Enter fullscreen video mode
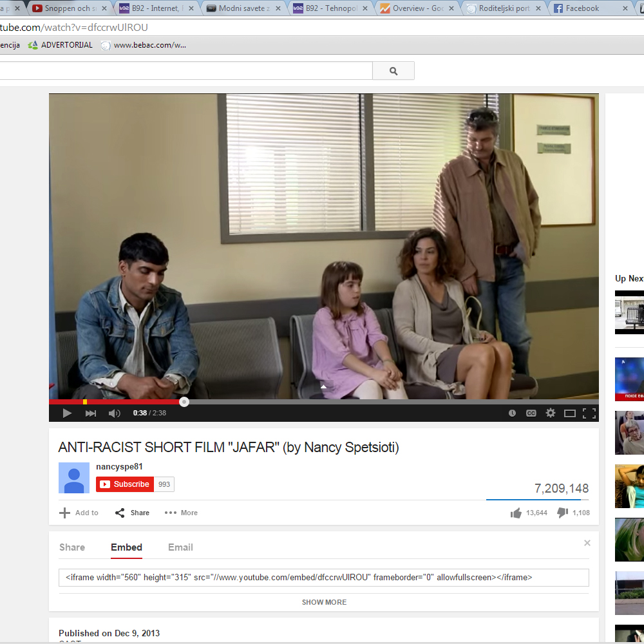The image size is (644, 644). (589, 413)
